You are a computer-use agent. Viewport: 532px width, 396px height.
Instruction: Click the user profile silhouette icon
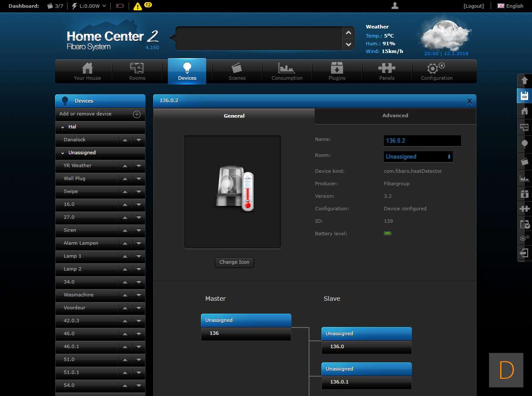pos(395,6)
